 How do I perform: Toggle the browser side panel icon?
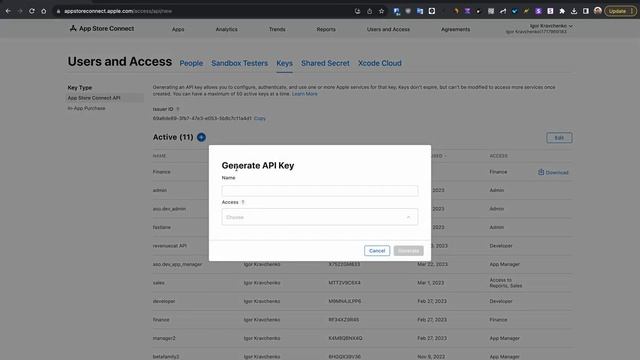586,11
